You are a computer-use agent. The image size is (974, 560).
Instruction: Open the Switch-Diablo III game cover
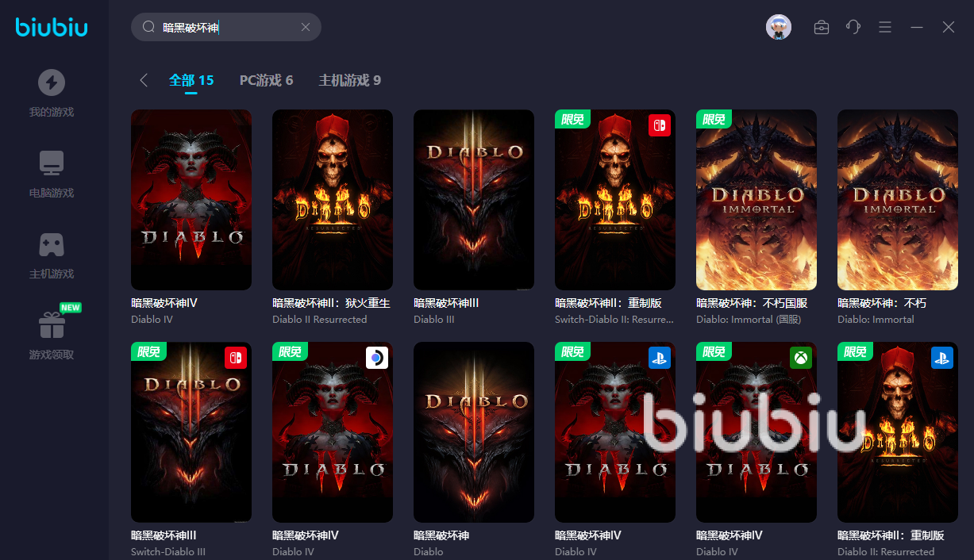191,432
